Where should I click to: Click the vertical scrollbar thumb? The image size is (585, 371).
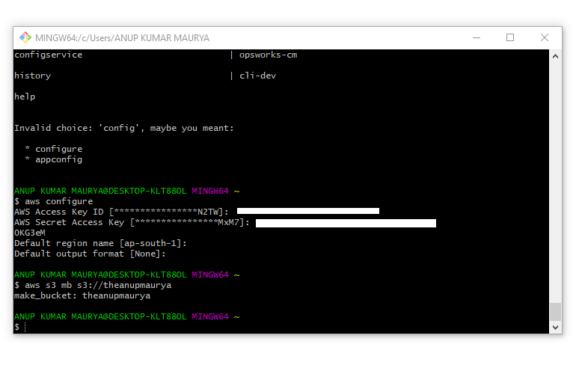555,311
